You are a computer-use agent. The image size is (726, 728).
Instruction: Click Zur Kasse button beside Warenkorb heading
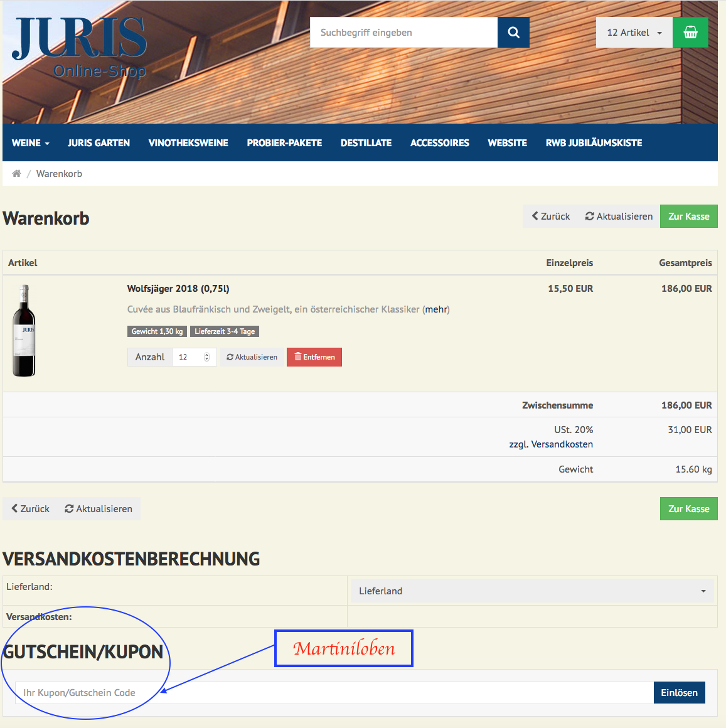(689, 217)
